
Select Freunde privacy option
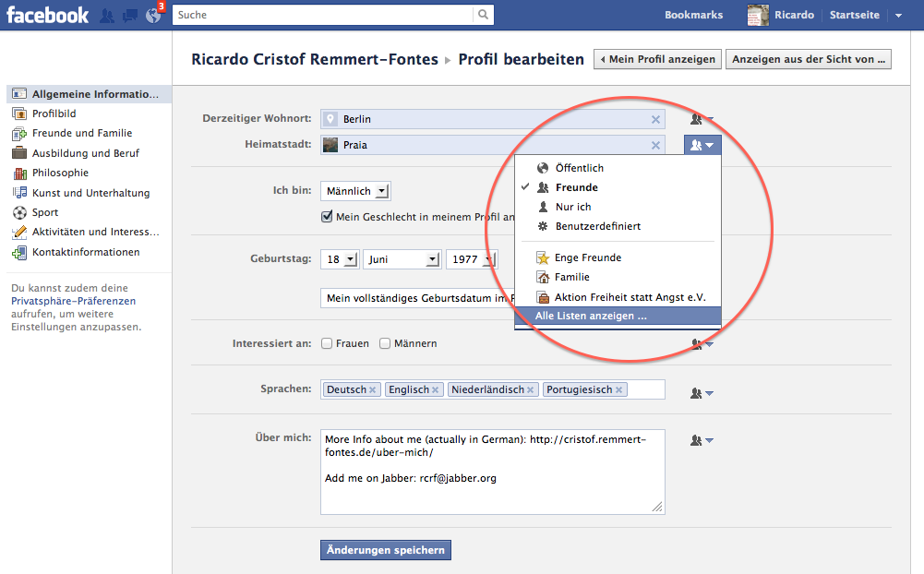pyautogui.click(x=618, y=187)
